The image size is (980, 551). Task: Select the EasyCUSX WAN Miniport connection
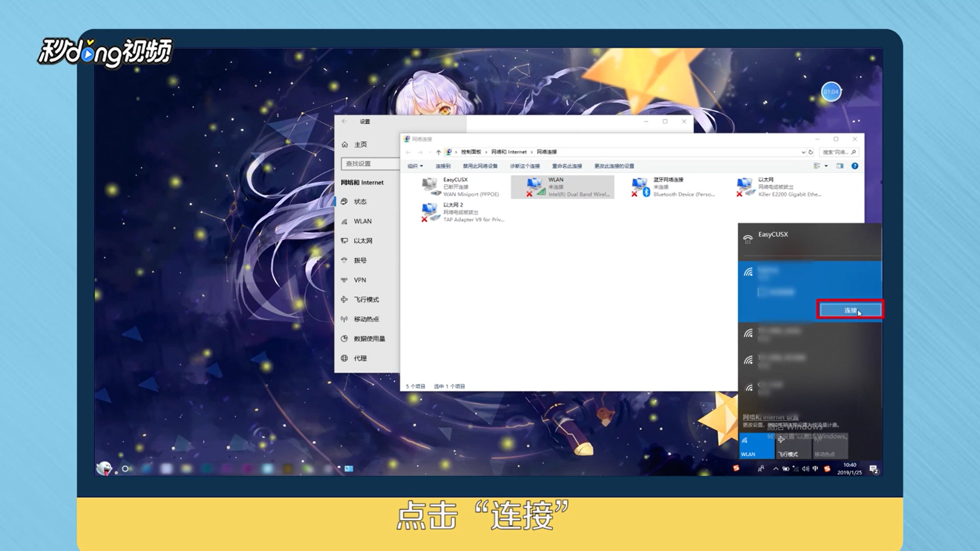pyautogui.click(x=460, y=187)
